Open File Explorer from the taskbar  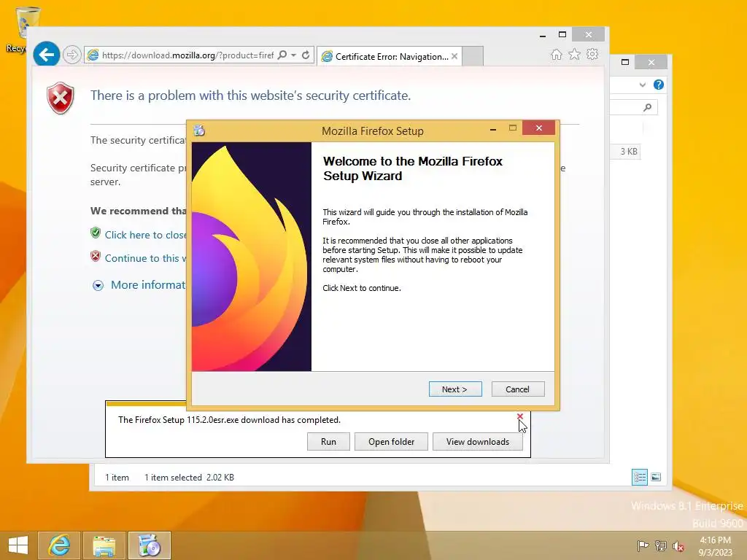[x=104, y=545]
